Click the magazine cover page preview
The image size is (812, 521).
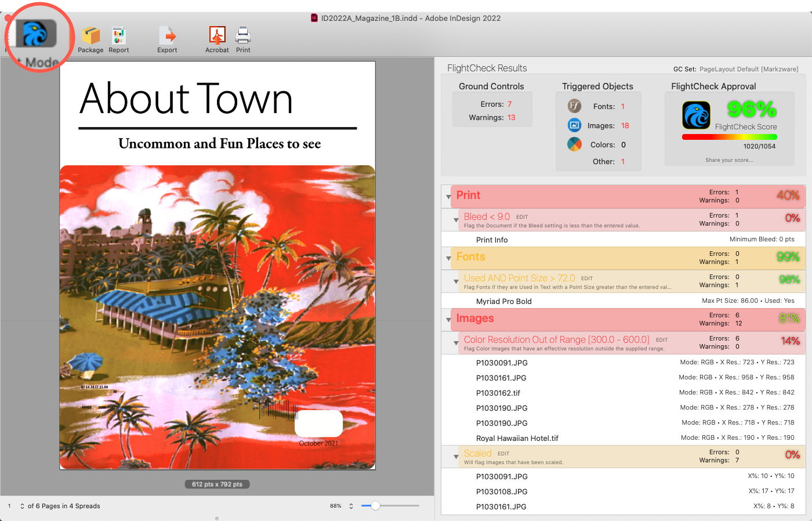pyautogui.click(x=217, y=265)
